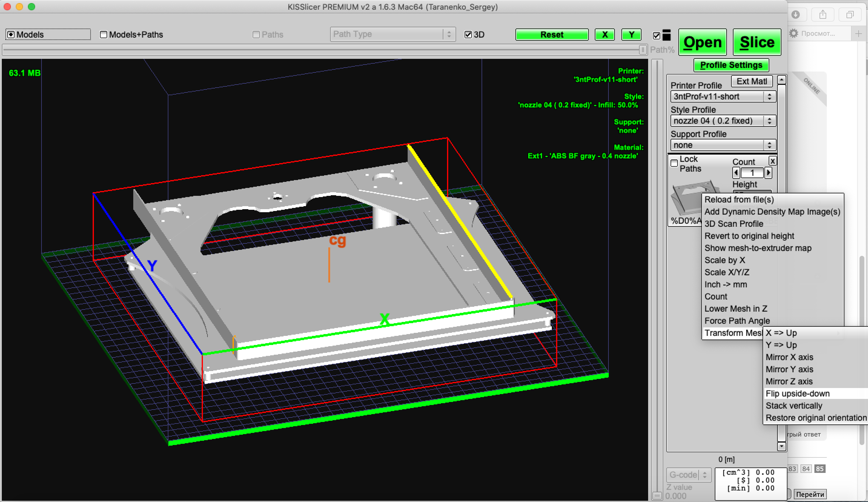Viewport: 868px width, 502px height.
Task: Remove model using small x icon
Action: point(773,161)
